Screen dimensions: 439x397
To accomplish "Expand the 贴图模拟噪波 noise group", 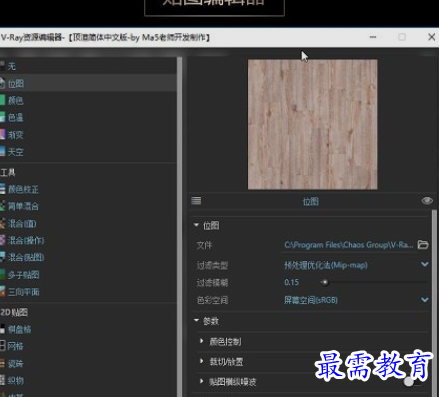I will 201,381.
